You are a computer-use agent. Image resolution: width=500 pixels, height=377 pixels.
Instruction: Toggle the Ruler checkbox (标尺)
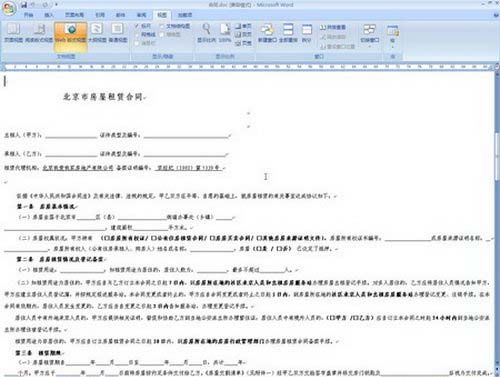[x=143, y=26]
